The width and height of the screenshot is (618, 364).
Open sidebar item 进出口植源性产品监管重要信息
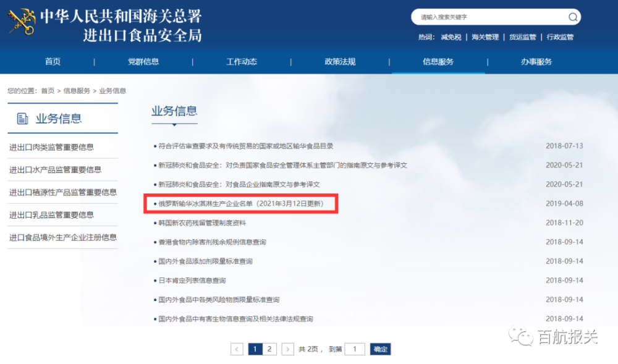pyautogui.click(x=62, y=192)
